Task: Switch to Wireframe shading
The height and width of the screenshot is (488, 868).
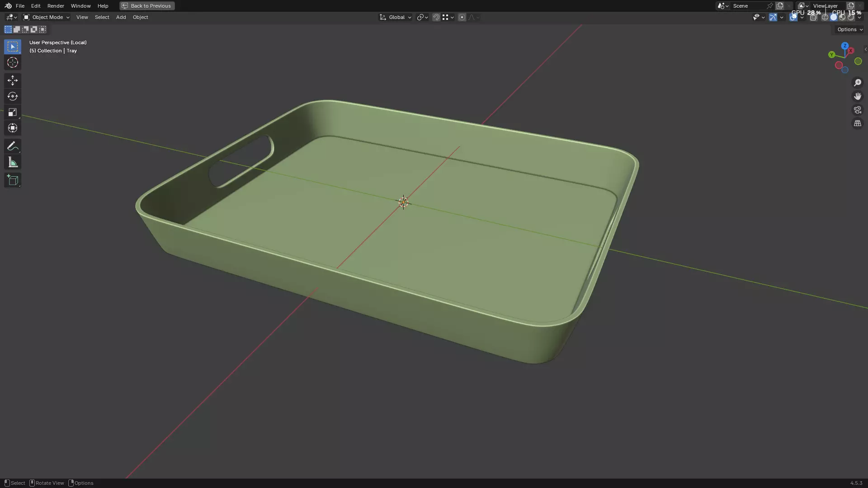Action: coord(825,17)
